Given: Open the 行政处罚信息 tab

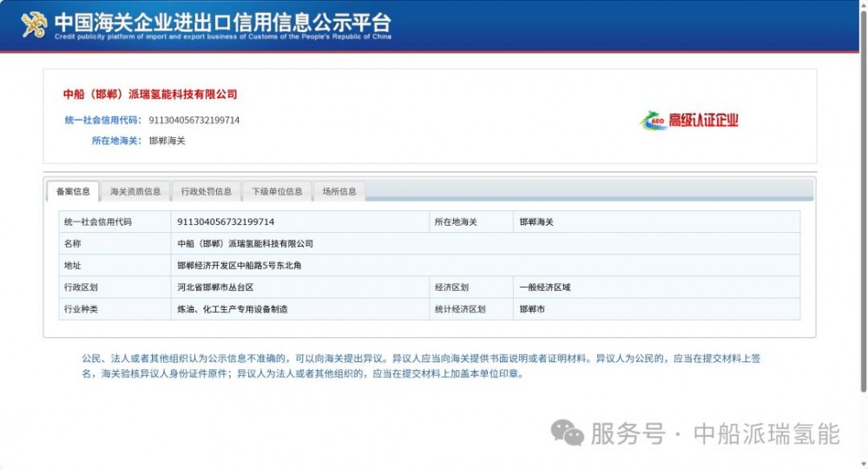Looking at the screenshot, I should click(207, 192).
